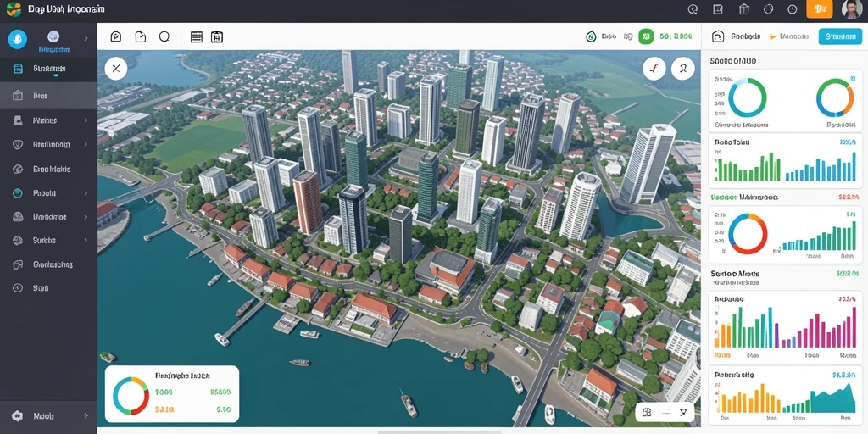Switch to the house icon tab in right panel
The height and width of the screenshot is (434, 868).
tap(718, 36)
